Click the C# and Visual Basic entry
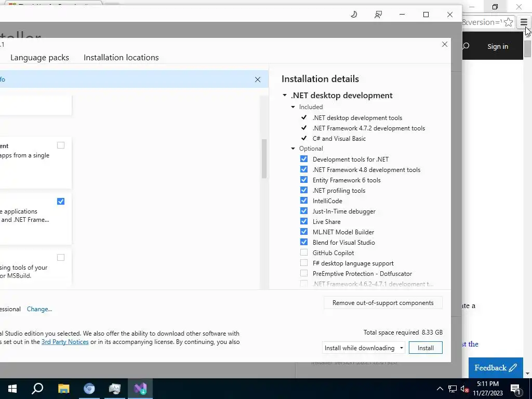 click(339, 138)
